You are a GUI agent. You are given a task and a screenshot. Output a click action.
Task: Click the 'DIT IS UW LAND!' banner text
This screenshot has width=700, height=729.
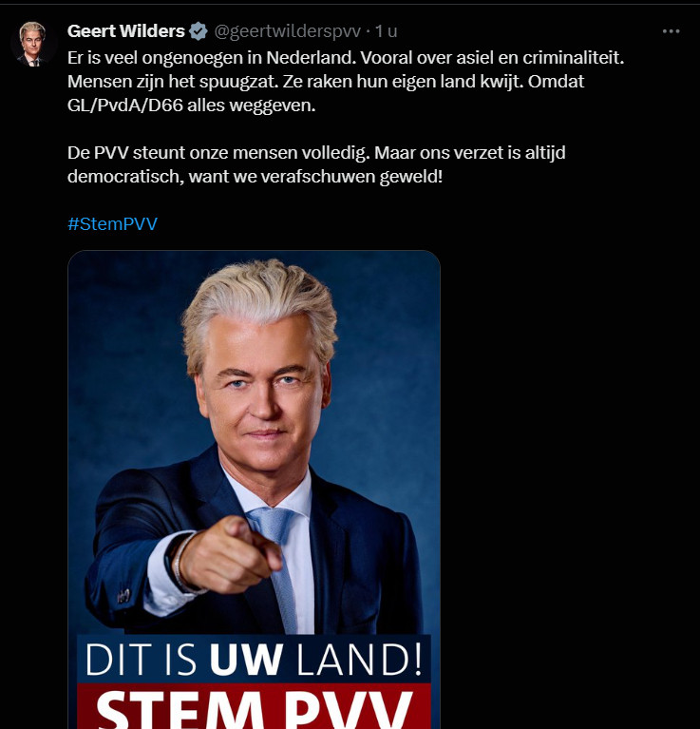pos(254,660)
